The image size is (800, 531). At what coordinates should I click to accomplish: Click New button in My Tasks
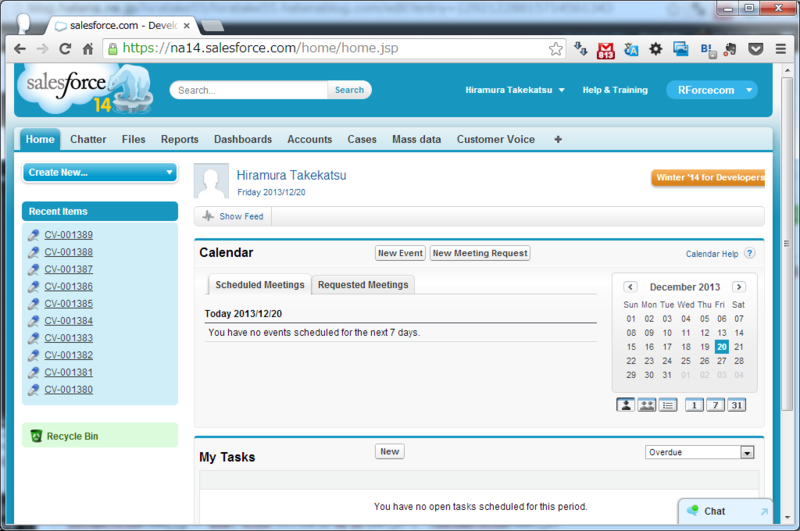(390, 451)
